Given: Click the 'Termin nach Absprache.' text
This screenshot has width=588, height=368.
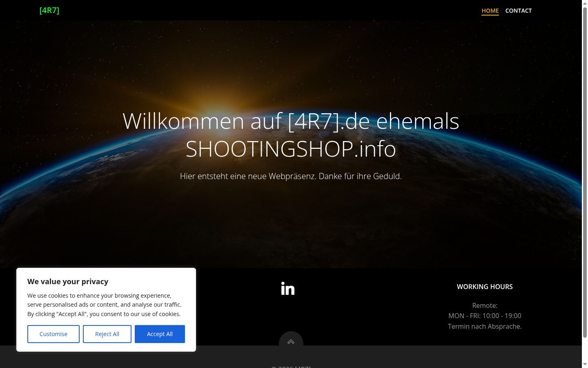Looking at the screenshot, I should (x=485, y=326).
